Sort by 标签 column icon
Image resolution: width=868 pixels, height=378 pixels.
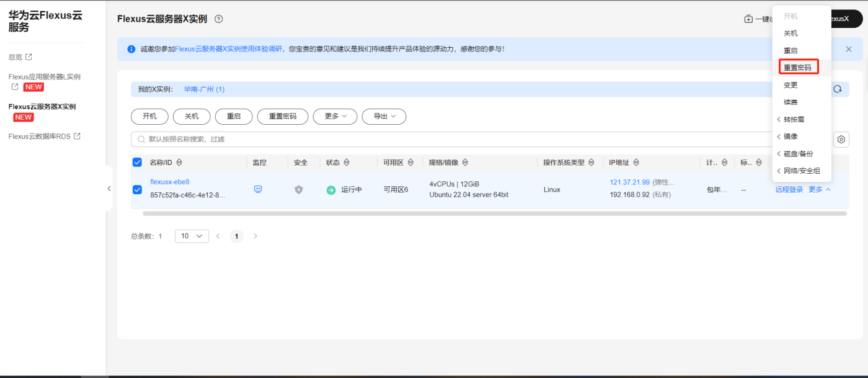[x=759, y=163]
